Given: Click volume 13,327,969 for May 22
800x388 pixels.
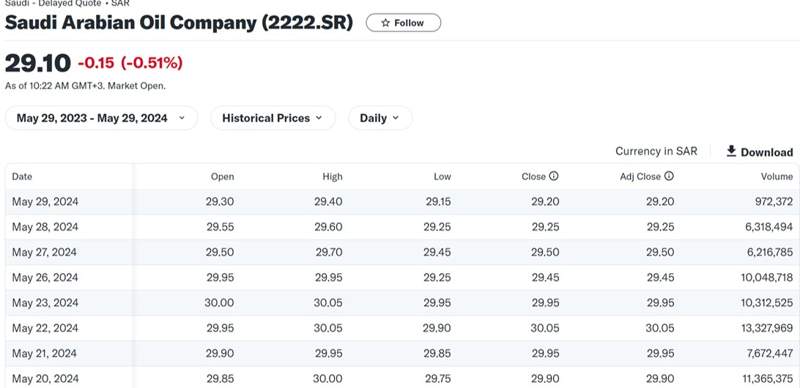Looking at the screenshot, I should (x=767, y=328).
